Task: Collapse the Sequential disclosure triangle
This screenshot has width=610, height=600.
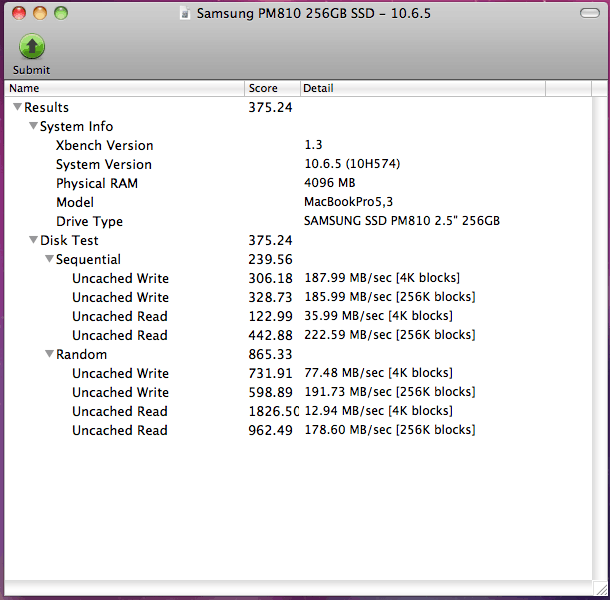Action: pyautogui.click(x=49, y=259)
